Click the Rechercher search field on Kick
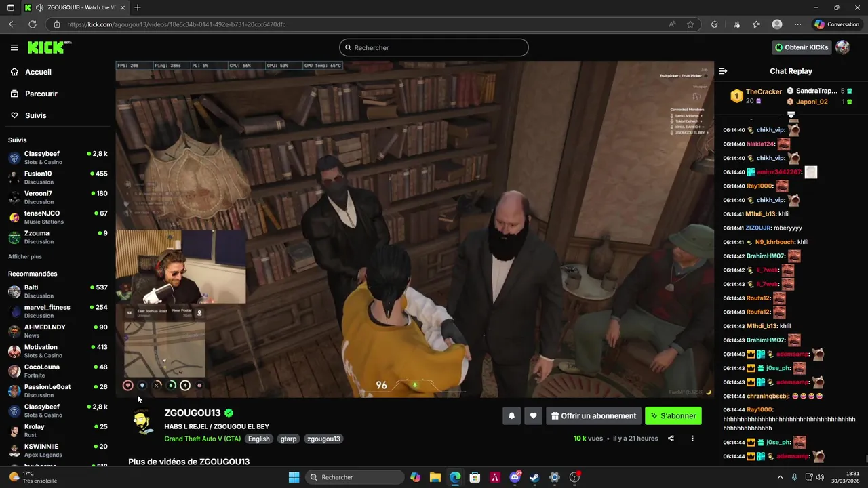Viewport: 868px width, 488px height. (x=434, y=47)
